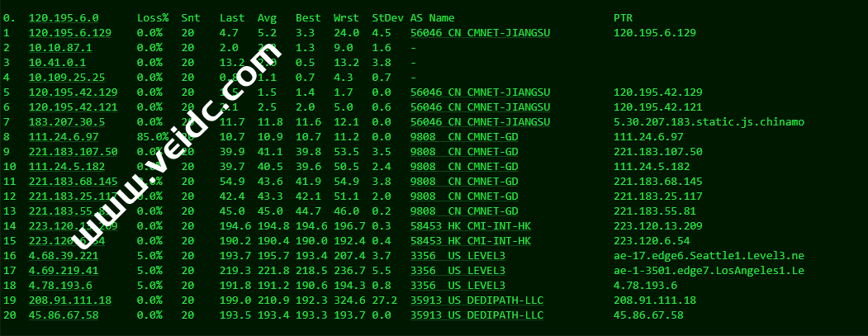Select PTR value 221.183.55.81
Viewport: 868px width, 336px height.
coord(655,211)
